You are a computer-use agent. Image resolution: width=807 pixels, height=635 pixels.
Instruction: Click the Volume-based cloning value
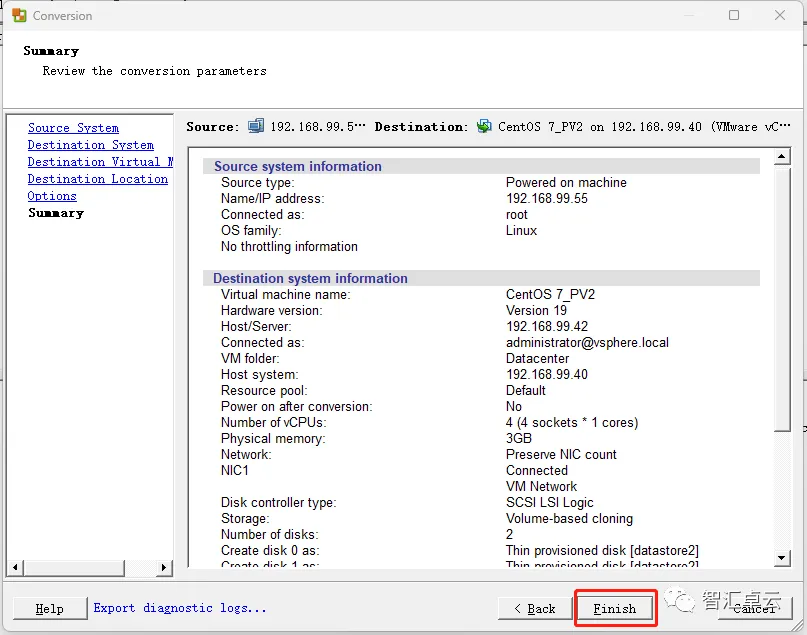pos(569,519)
